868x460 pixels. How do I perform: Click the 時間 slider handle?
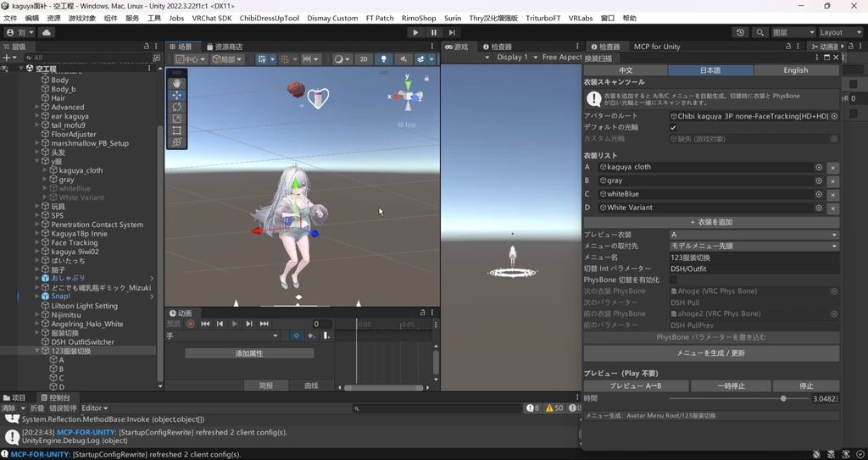pyautogui.click(x=783, y=398)
